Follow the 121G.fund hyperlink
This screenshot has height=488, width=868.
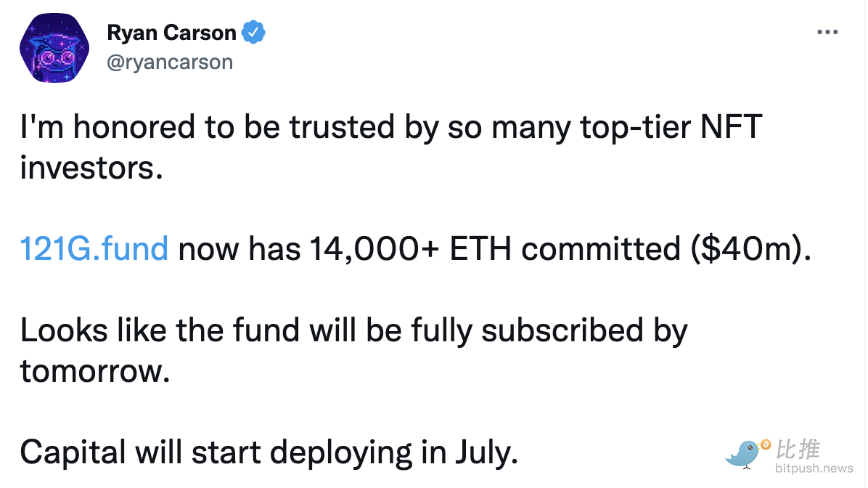(x=94, y=248)
